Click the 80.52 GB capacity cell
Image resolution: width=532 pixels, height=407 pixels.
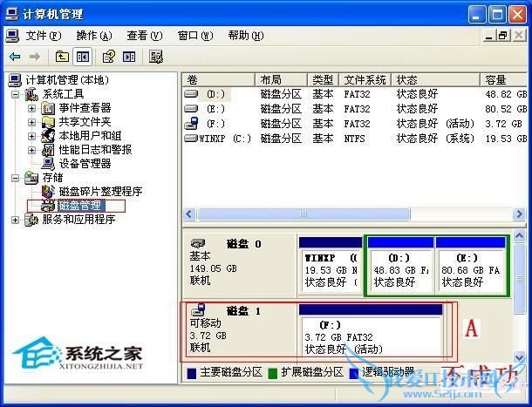[506, 109]
